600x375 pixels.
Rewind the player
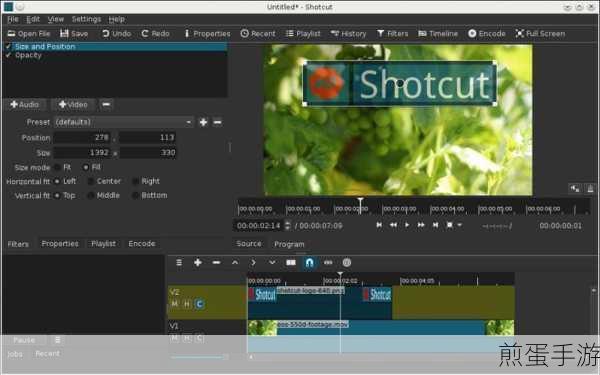coord(393,225)
